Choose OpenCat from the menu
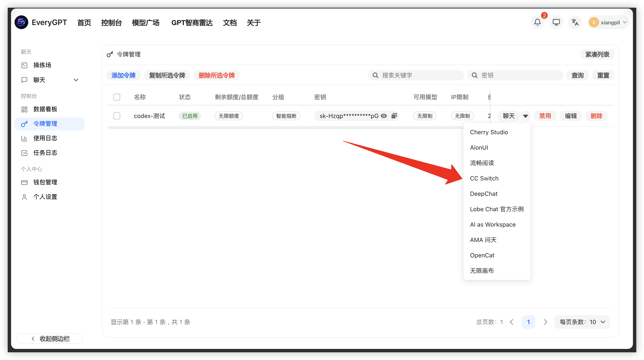 coord(497,255)
